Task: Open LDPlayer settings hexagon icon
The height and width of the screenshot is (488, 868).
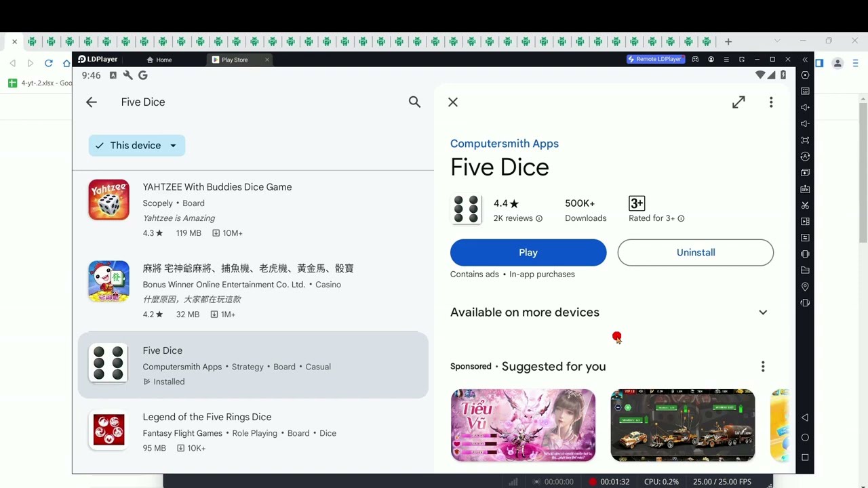Action: pyautogui.click(x=805, y=75)
